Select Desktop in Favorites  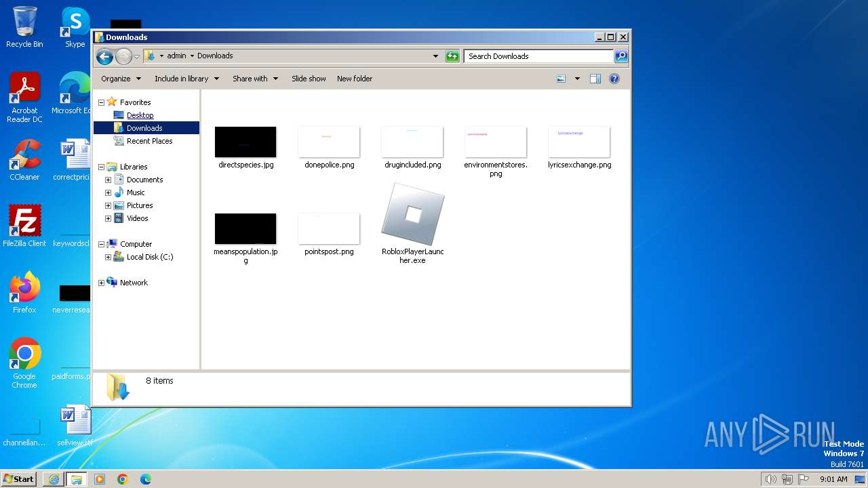pyautogui.click(x=140, y=115)
